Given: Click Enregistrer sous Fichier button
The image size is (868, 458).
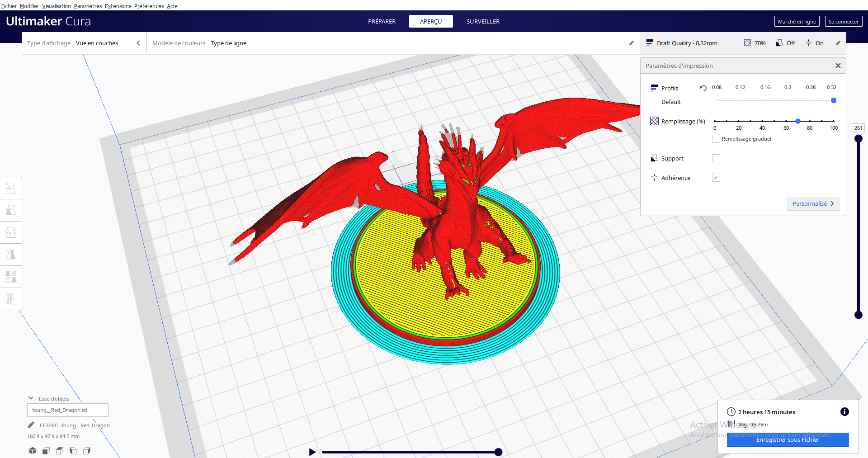Looking at the screenshot, I should (788, 439).
